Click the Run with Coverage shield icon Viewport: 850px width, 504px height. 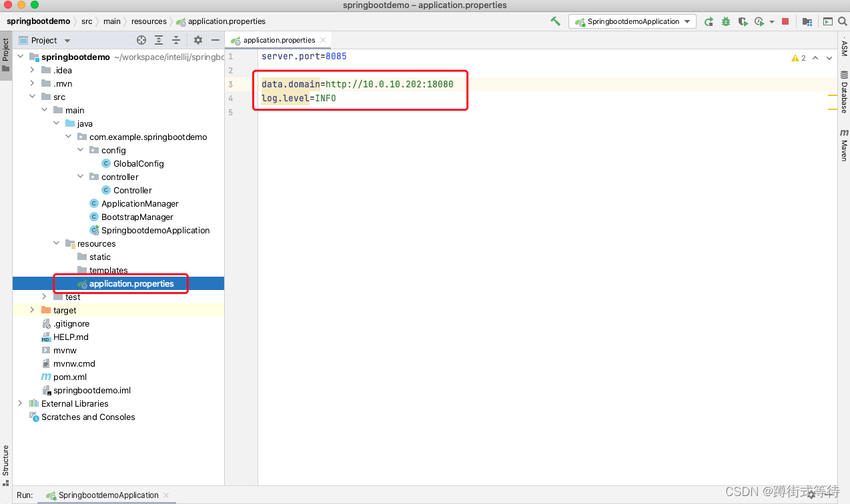(743, 21)
